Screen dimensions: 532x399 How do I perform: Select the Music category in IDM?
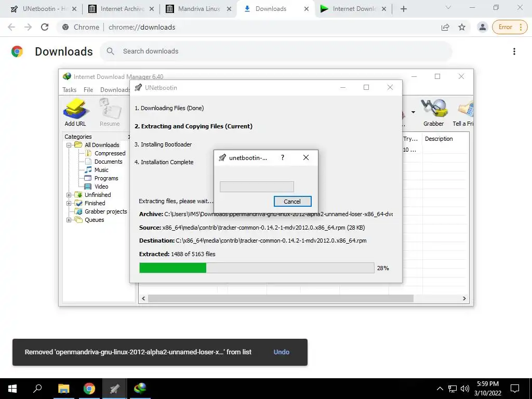pos(101,170)
